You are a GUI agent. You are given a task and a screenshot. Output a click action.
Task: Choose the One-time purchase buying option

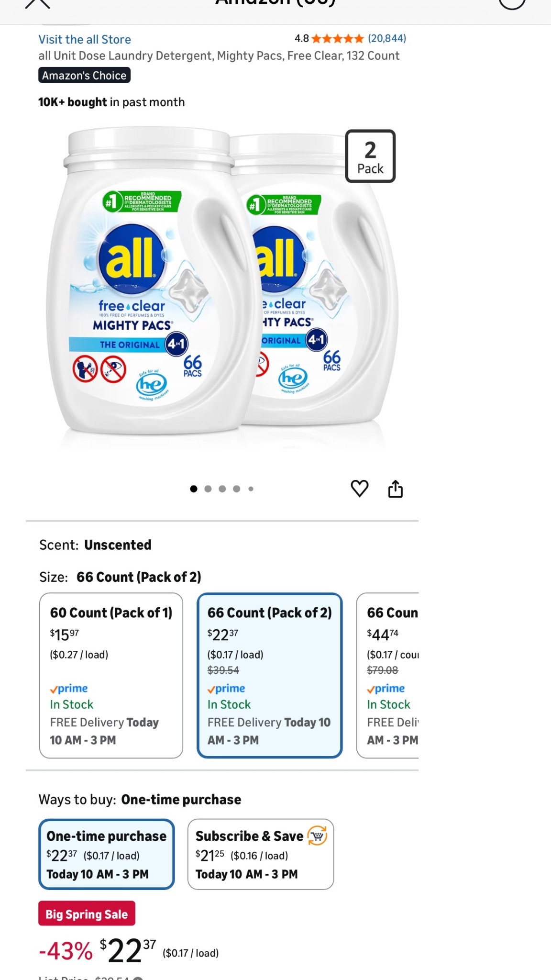click(106, 854)
